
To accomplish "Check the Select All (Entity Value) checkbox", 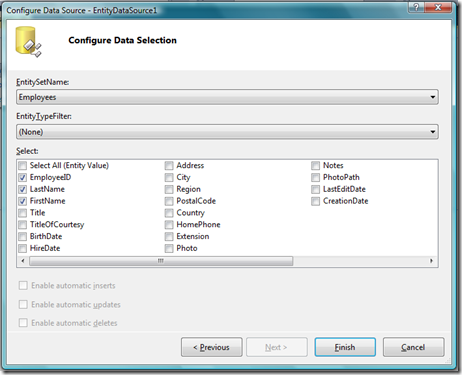I will tap(23, 166).
